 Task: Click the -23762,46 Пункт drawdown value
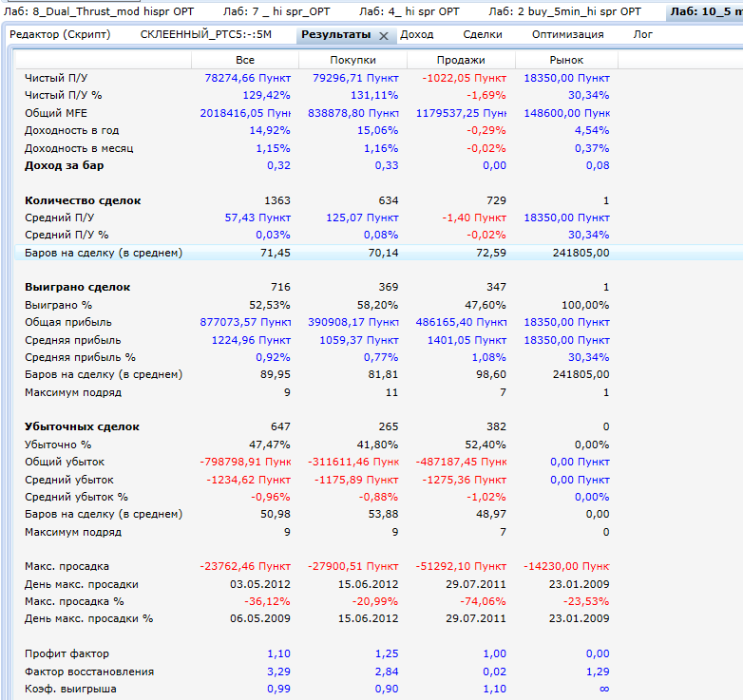tap(245, 566)
